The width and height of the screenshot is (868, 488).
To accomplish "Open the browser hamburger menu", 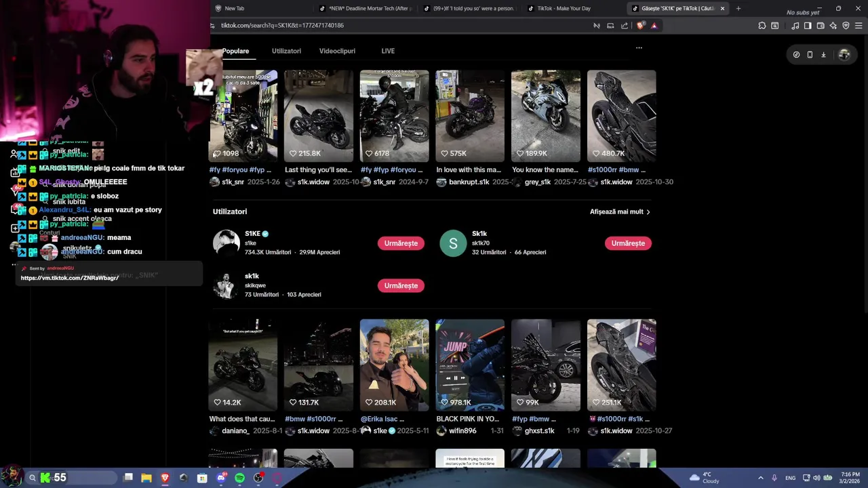I will [x=859, y=26].
